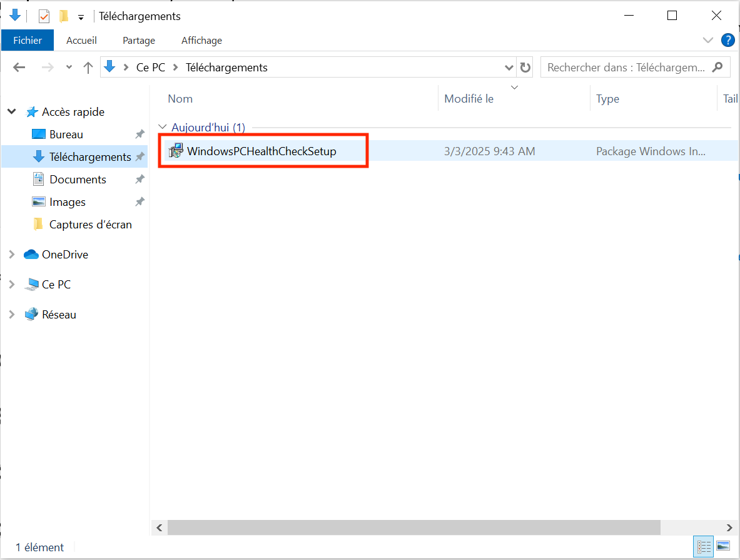
Task: Go forward with the right arrow
Action: (x=47, y=68)
